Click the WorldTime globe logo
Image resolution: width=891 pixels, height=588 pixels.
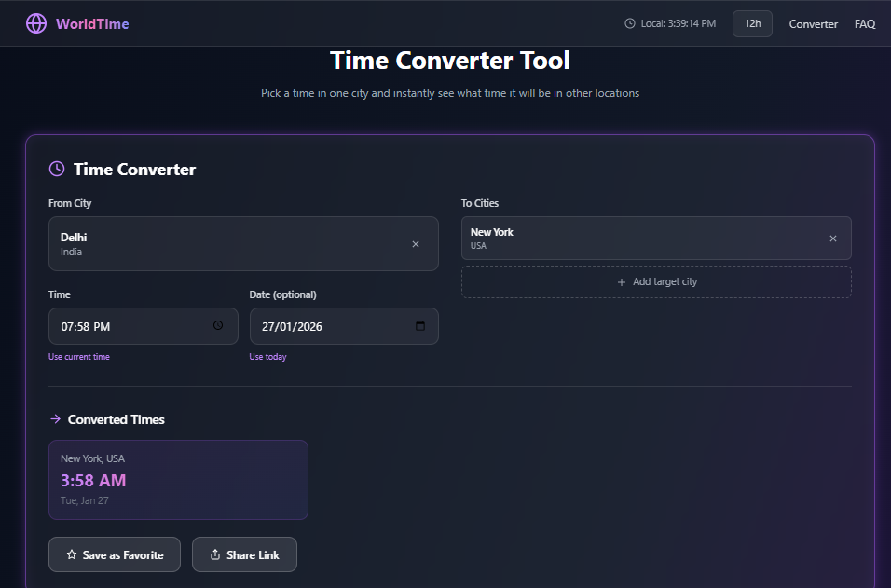36,23
